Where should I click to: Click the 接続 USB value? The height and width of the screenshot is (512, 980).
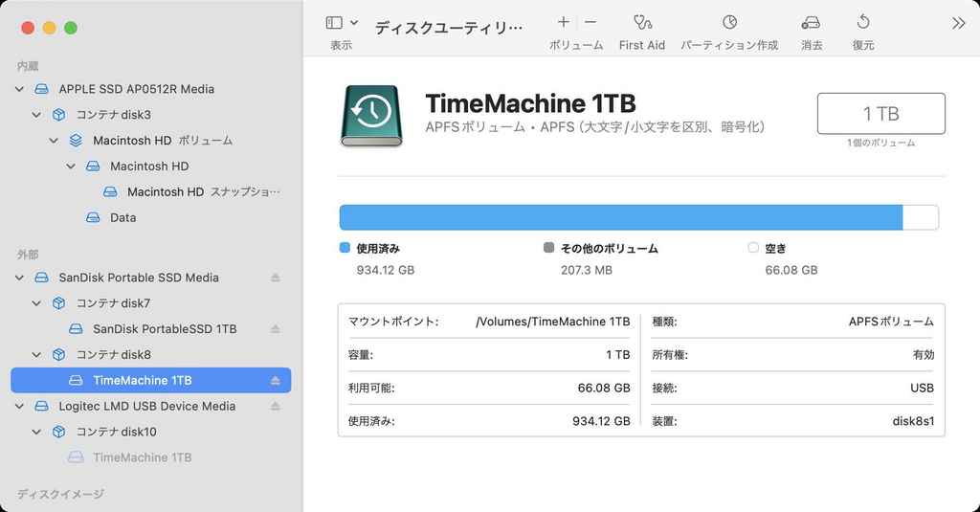pyautogui.click(x=922, y=388)
